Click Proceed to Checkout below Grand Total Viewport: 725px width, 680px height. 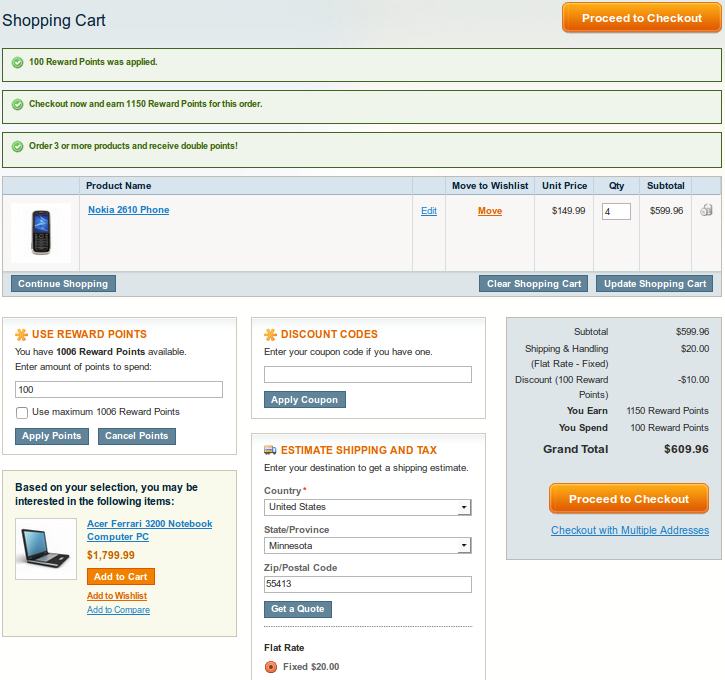point(629,499)
